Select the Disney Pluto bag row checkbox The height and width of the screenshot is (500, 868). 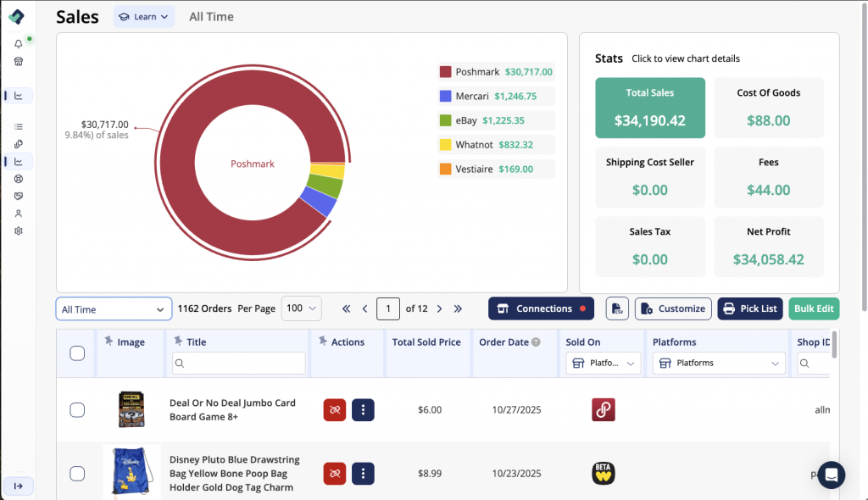click(77, 473)
